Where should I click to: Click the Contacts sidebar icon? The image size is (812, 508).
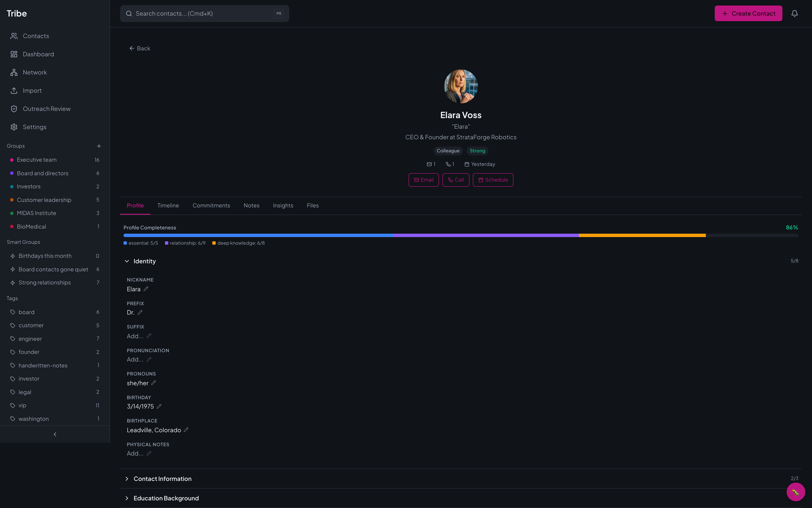point(14,36)
